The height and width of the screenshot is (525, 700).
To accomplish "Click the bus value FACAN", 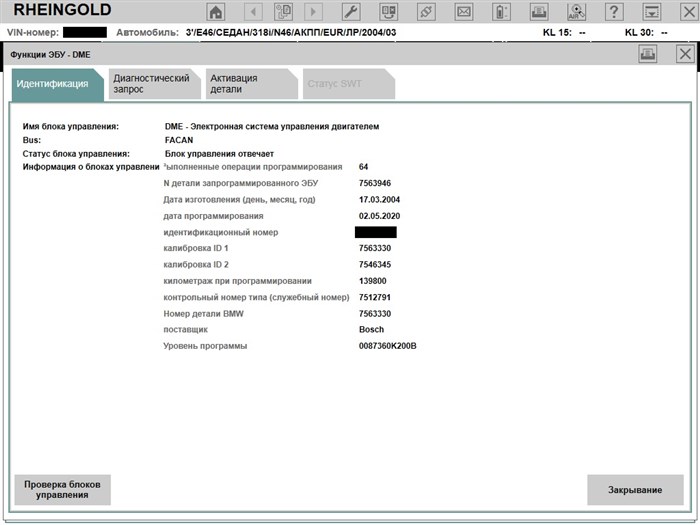I will (x=179, y=140).
